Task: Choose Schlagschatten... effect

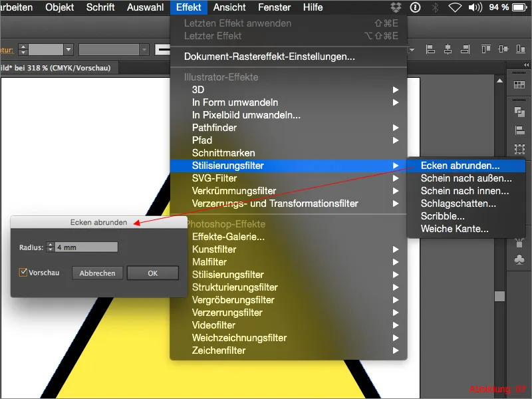Action: point(466,203)
